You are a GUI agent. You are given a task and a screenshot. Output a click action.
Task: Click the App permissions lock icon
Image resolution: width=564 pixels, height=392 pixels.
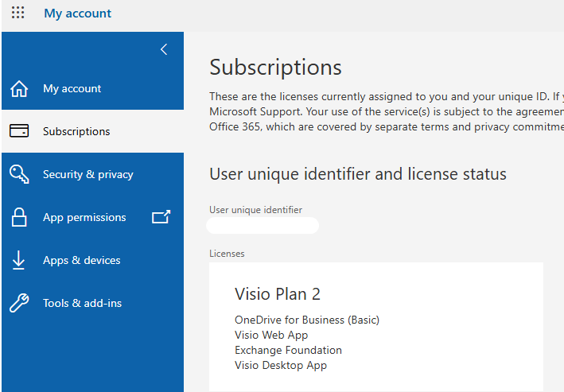point(19,217)
